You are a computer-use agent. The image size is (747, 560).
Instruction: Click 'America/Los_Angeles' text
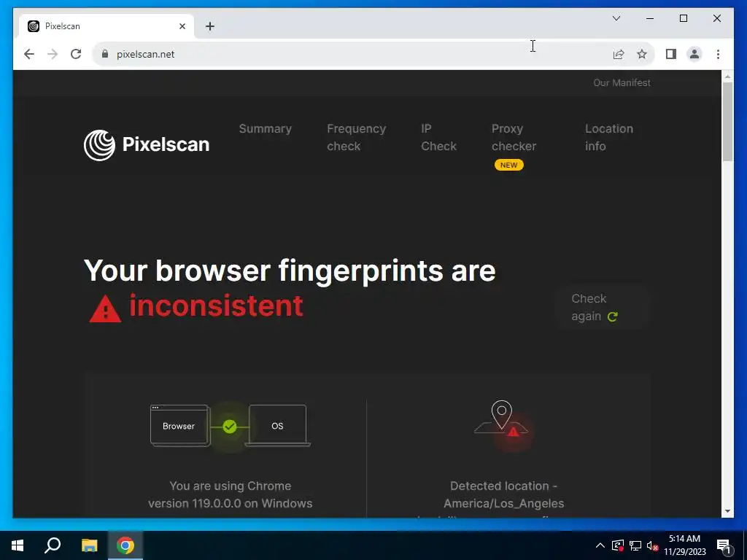coord(503,503)
